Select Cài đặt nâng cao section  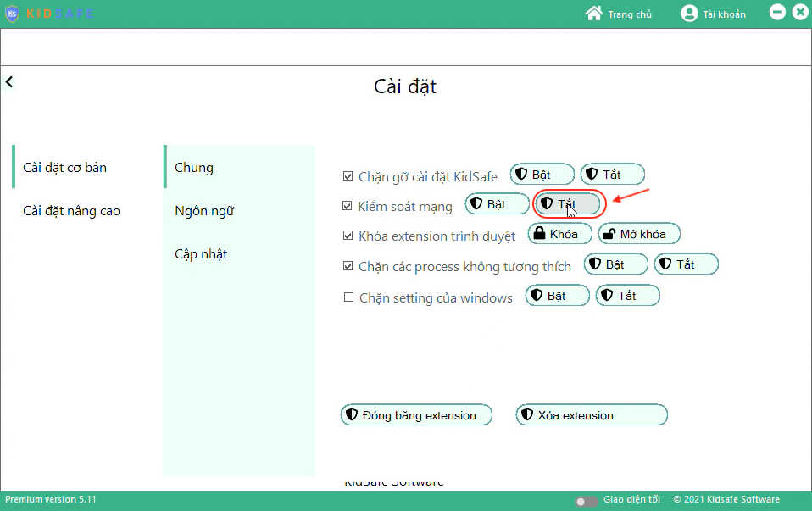pos(71,211)
